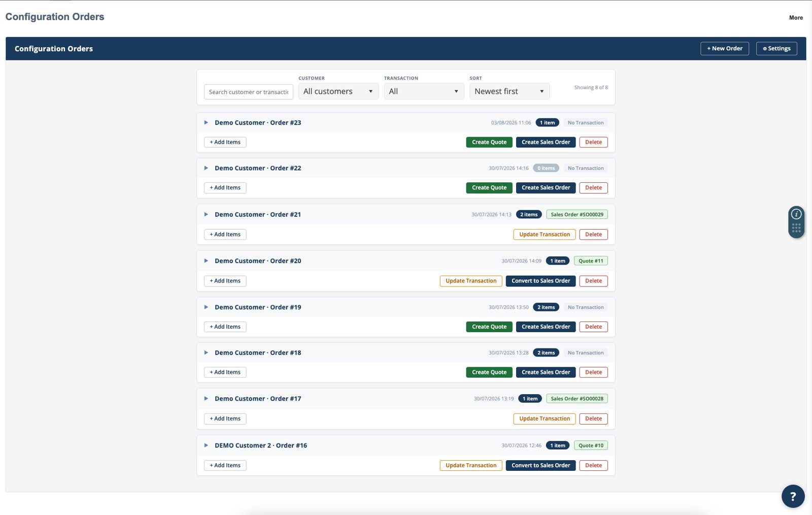Create Sales Order for Order #22
The height and width of the screenshot is (515, 812).
click(546, 188)
